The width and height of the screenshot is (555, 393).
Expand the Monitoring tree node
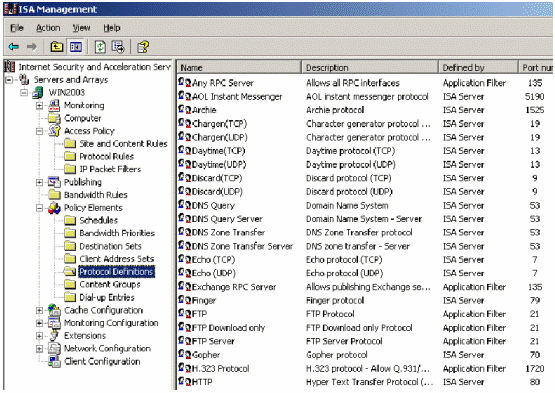(x=40, y=106)
